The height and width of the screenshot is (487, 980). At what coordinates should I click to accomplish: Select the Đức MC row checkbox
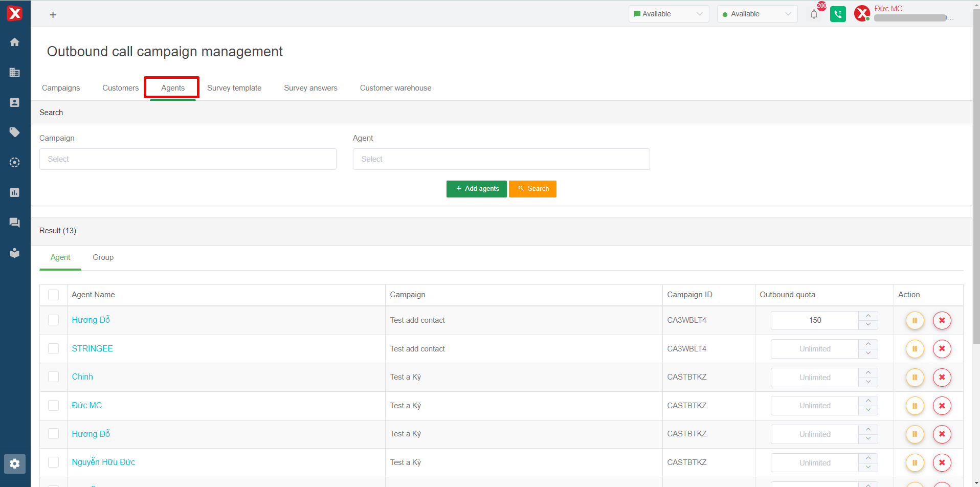point(54,406)
